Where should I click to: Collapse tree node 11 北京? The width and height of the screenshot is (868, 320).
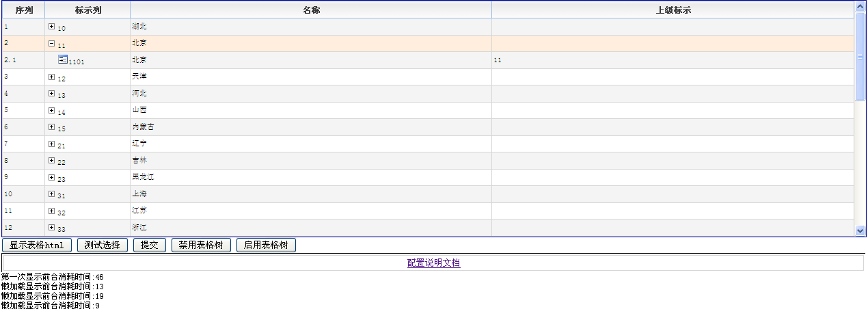52,43
